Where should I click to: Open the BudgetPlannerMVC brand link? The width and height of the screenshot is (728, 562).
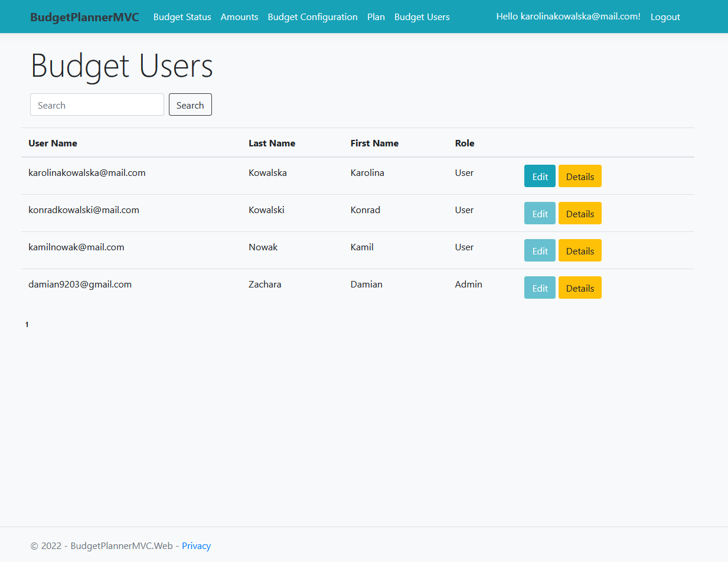(84, 17)
